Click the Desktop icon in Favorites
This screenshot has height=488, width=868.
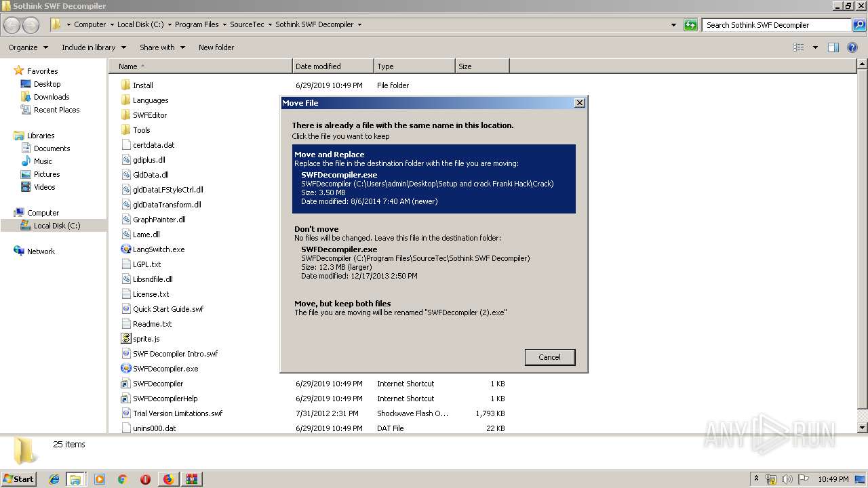(x=26, y=84)
